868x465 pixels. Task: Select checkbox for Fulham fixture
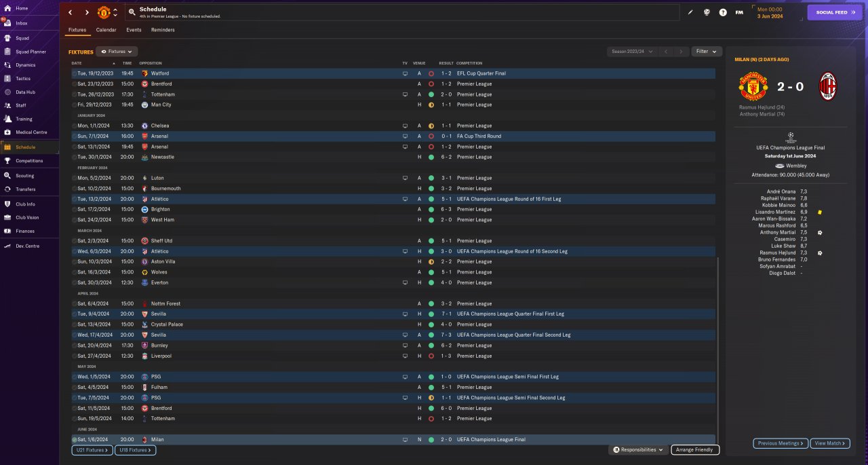click(x=74, y=387)
